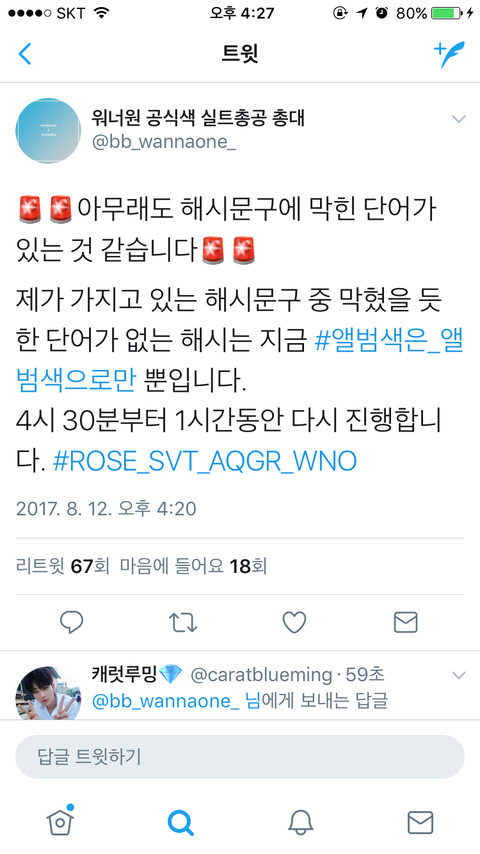
Task: Open the compose new tweet feather icon
Action: tap(449, 54)
